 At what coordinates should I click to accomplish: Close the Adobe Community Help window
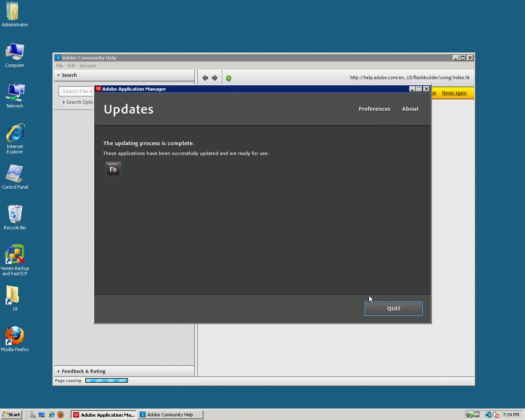470,58
